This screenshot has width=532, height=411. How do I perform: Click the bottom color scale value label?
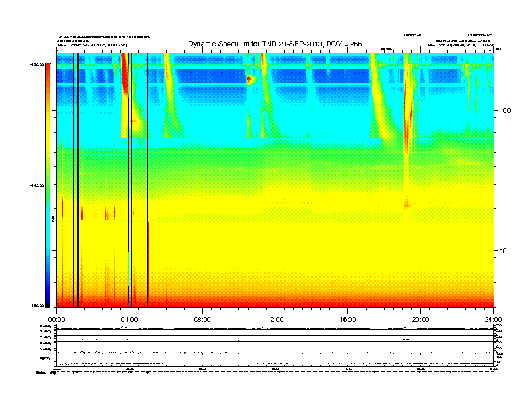[x=37, y=306]
